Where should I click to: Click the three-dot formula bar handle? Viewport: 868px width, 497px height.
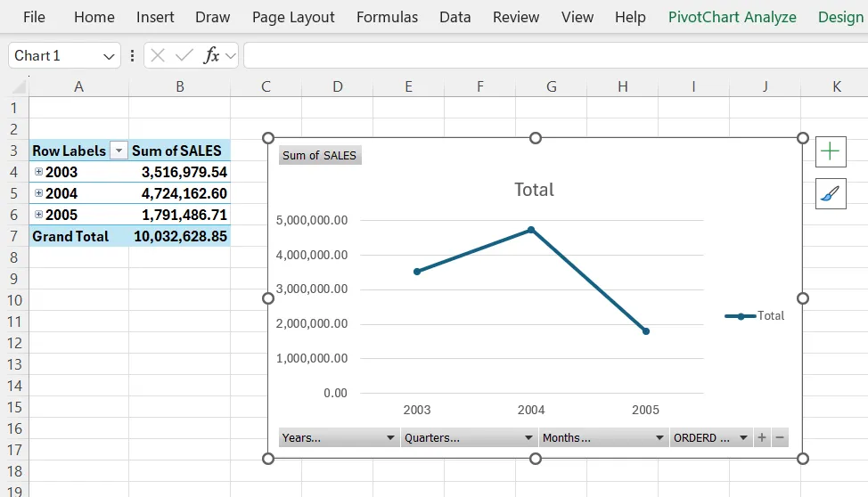(x=132, y=55)
